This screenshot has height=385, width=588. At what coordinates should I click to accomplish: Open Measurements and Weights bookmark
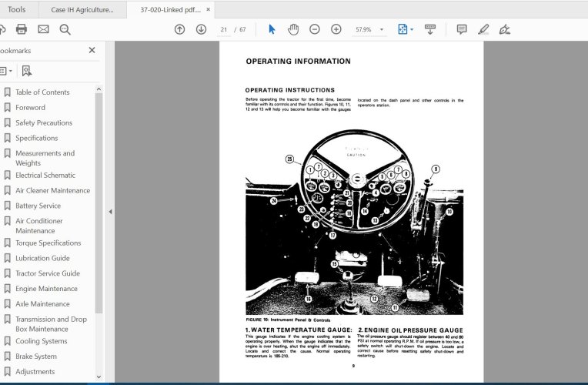click(x=45, y=158)
